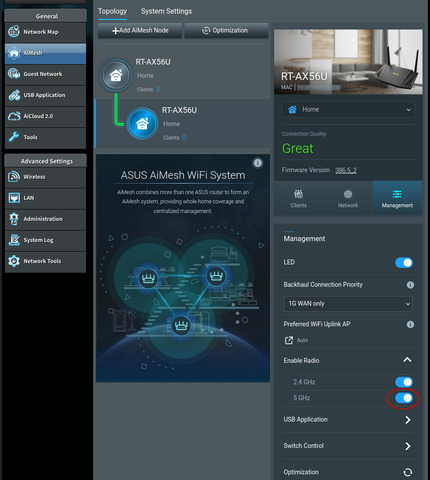Select the main RT-AX56U router node icon

(116, 75)
